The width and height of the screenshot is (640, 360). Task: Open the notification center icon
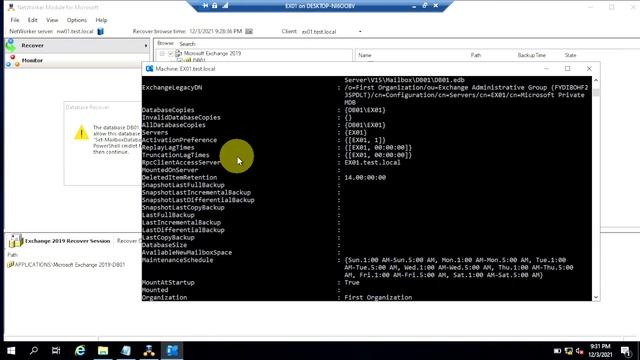click(x=625, y=351)
